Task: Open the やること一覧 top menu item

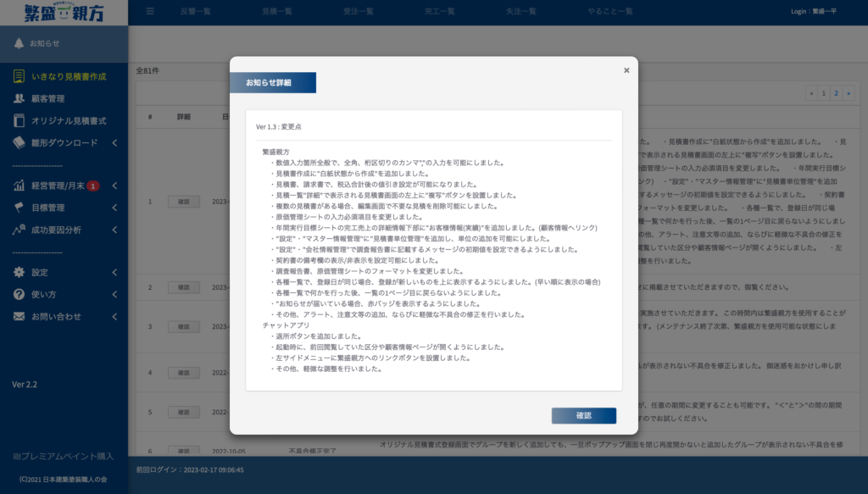Action: coord(610,11)
